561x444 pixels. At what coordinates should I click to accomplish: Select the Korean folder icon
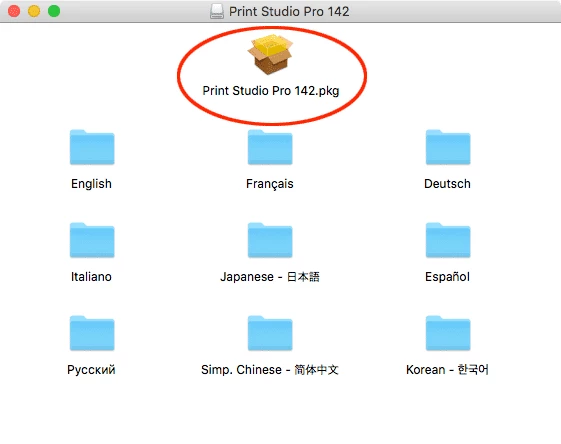448,333
